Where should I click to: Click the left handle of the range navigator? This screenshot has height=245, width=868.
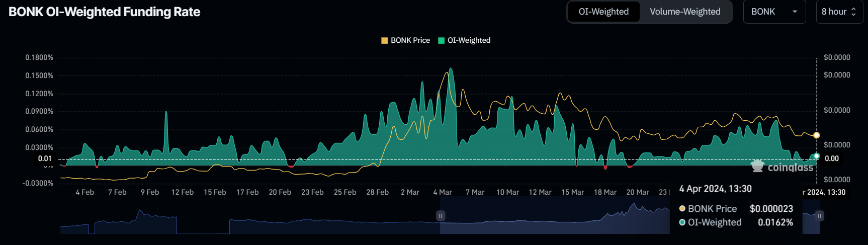[x=441, y=216]
